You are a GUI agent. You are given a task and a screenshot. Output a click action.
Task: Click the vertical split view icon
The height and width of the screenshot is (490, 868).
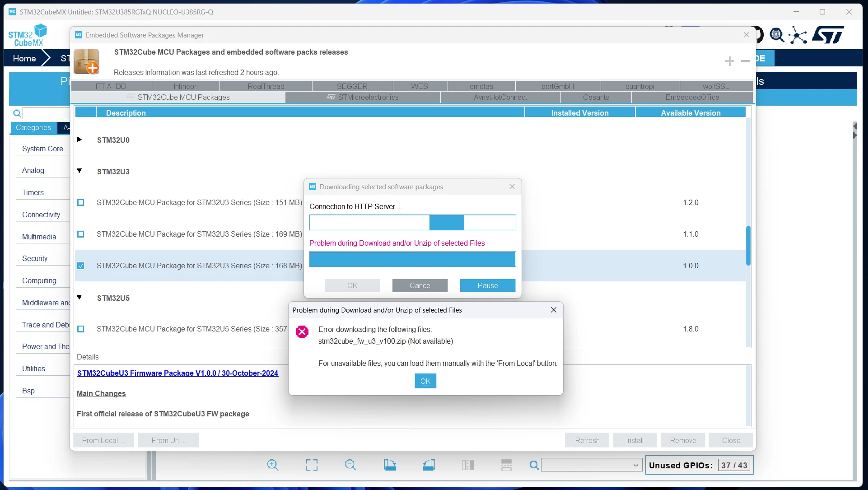pos(468,465)
